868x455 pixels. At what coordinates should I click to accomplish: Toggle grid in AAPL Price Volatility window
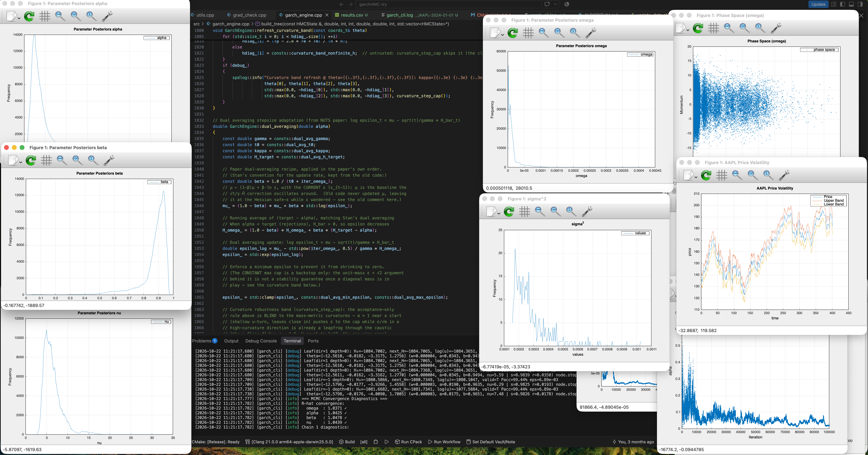[x=722, y=175]
